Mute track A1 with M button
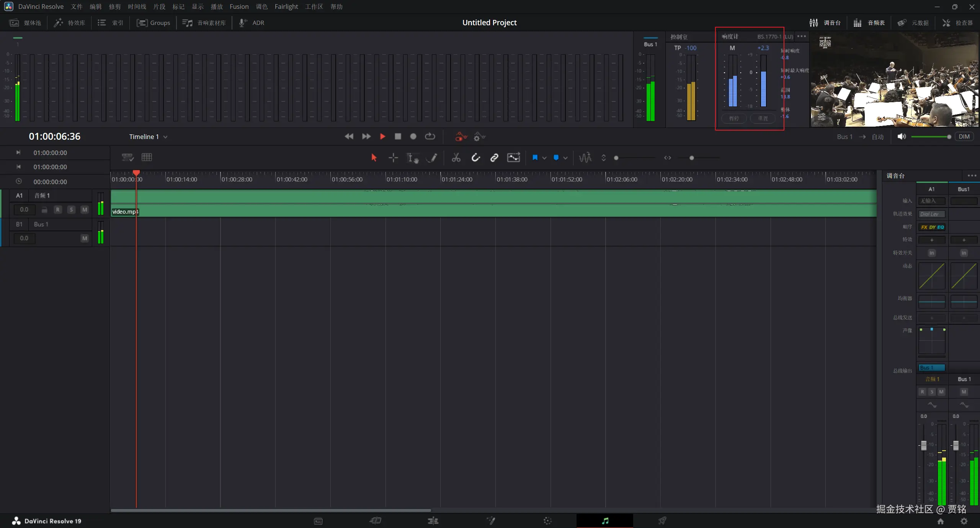This screenshot has width=980, height=528. coord(85,209)
